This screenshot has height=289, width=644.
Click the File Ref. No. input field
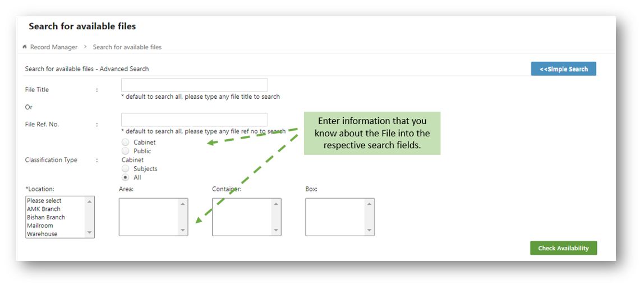tap(194, 120)
